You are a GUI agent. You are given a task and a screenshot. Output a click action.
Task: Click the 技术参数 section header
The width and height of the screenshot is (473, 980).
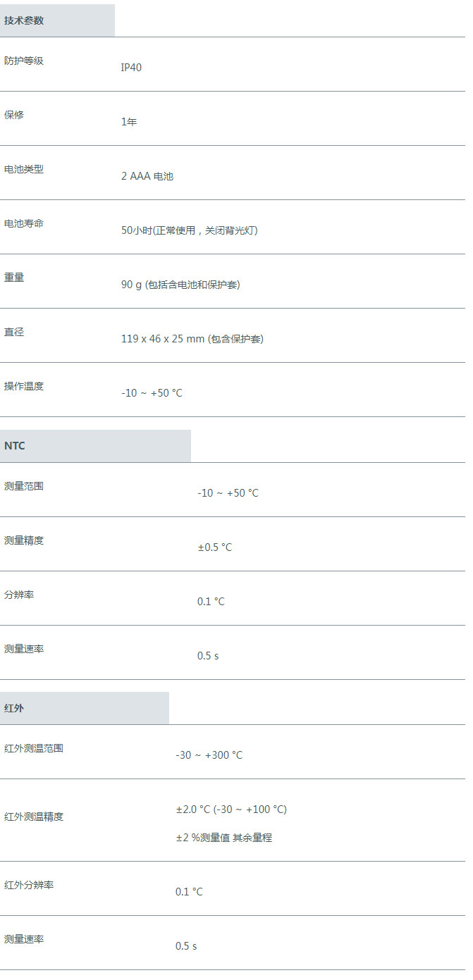tap(57, 20)
